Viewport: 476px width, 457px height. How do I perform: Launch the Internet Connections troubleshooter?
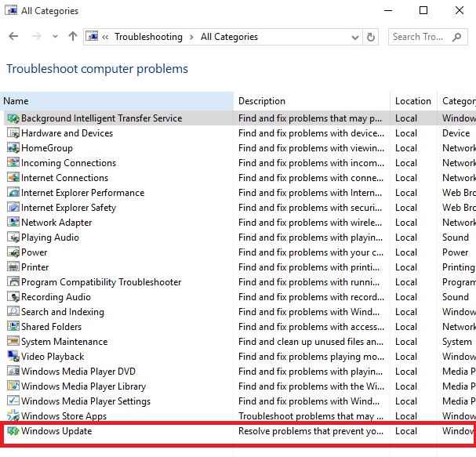(64, 178)
